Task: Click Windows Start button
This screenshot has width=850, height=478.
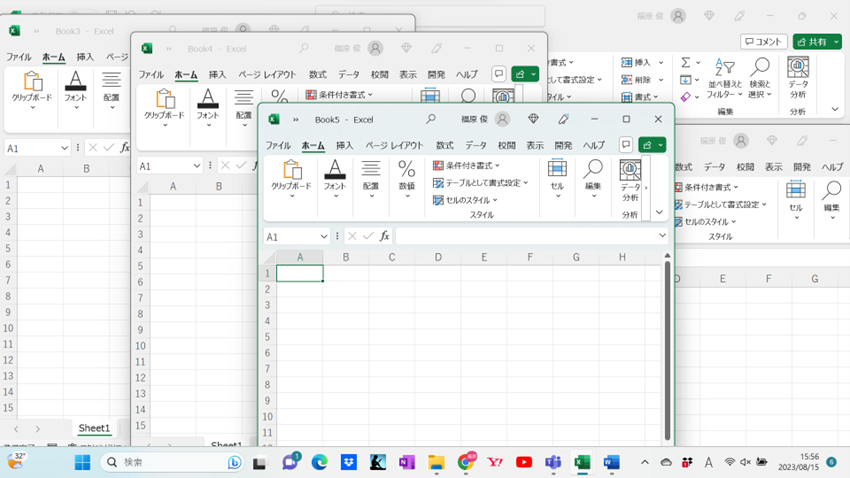Action: tap(82, 462)
